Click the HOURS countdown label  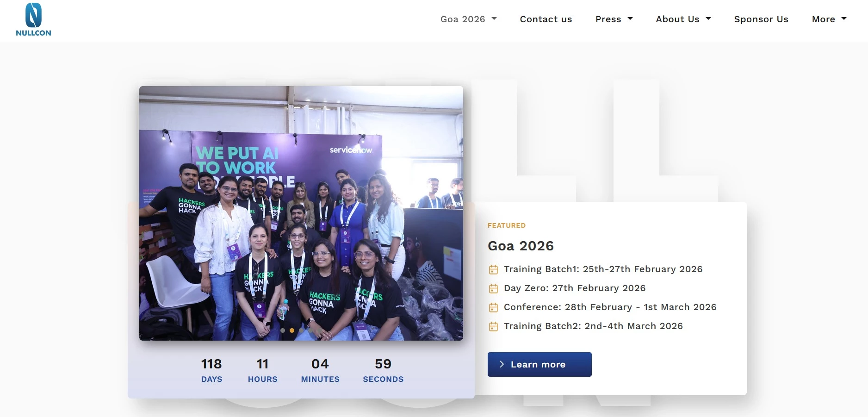tap(262, 379)
